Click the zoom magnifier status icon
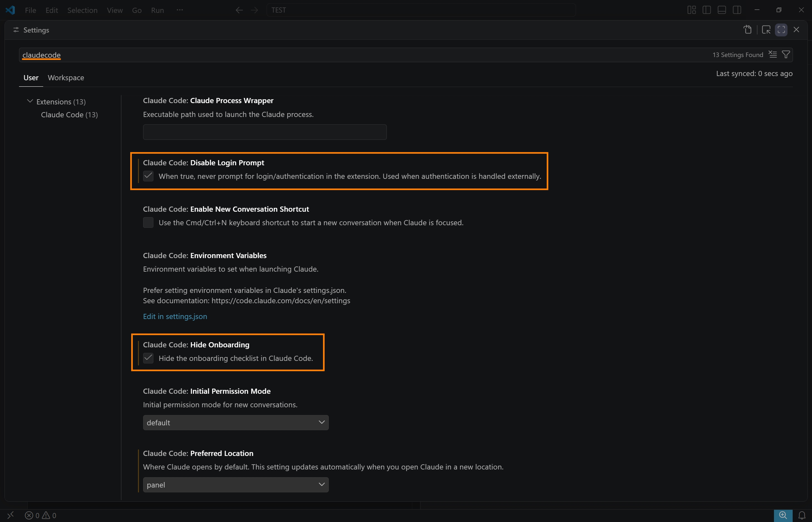Image resolution: width=812 pixels, height=522 pixels. 783,516
